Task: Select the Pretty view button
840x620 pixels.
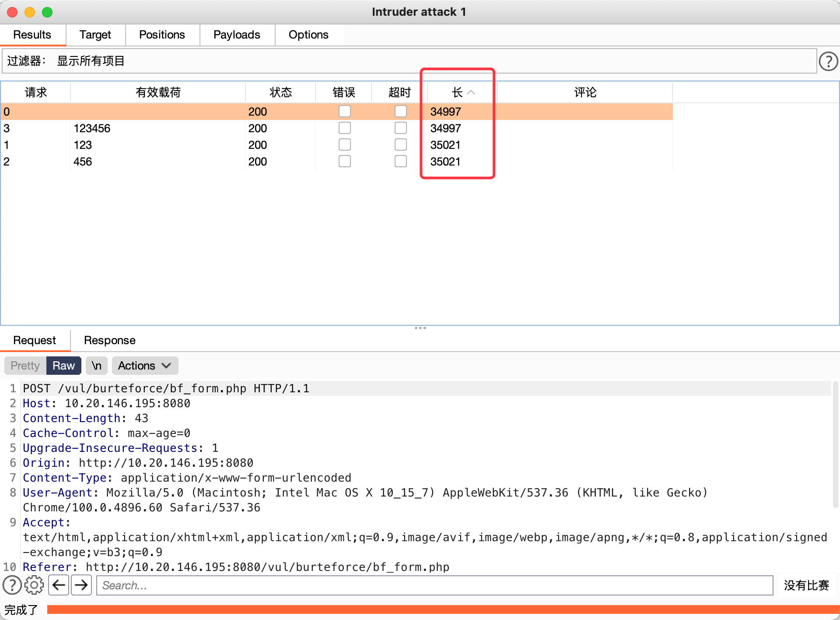Action: tap(25, 366)
